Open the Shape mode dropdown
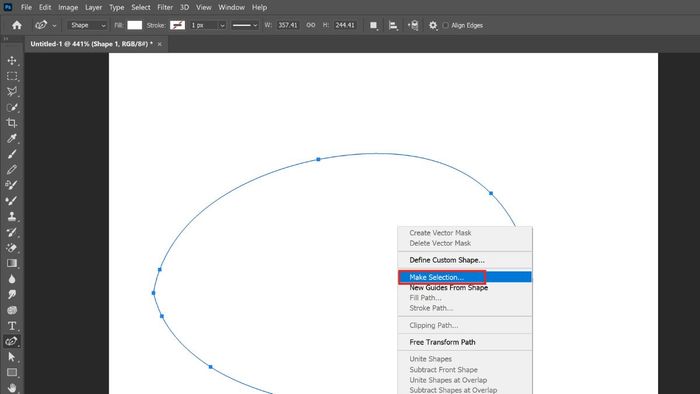 [88, 25]
